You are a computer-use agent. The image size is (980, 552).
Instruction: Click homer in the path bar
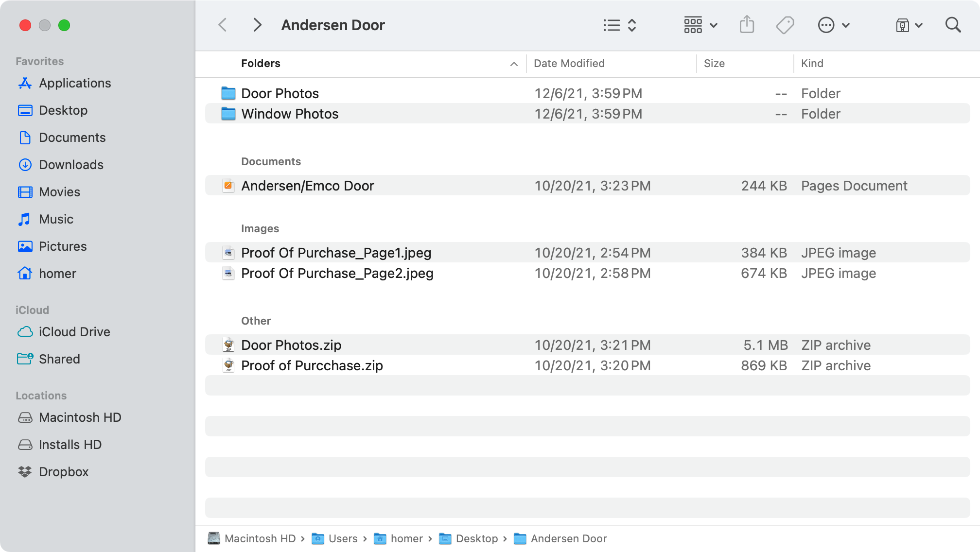coord(399,538)
